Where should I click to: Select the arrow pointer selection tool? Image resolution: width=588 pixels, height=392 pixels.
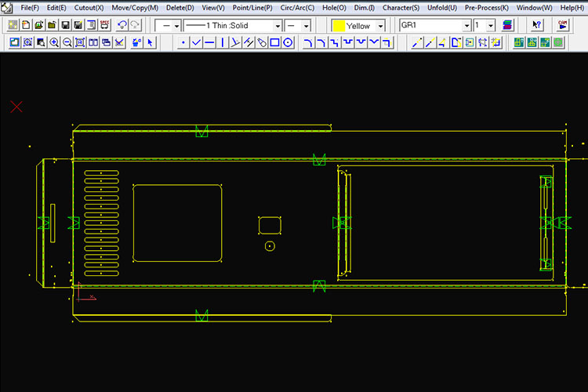pyautogui.click(x=150, y=42)
